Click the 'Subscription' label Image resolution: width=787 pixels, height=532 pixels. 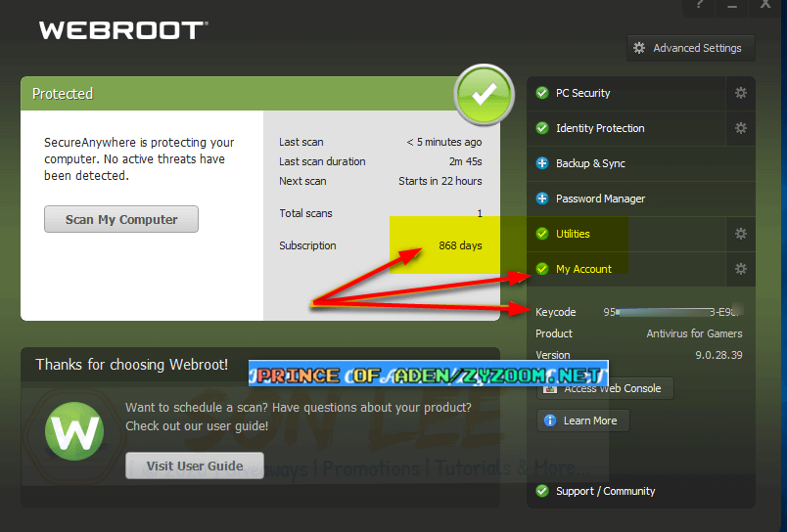tap(307, 245)
